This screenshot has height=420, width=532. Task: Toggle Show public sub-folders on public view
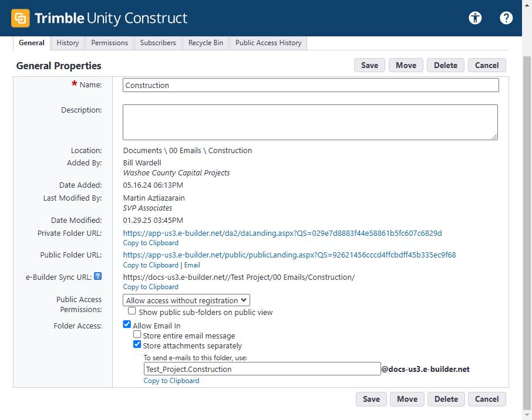(x=132, y=311)
